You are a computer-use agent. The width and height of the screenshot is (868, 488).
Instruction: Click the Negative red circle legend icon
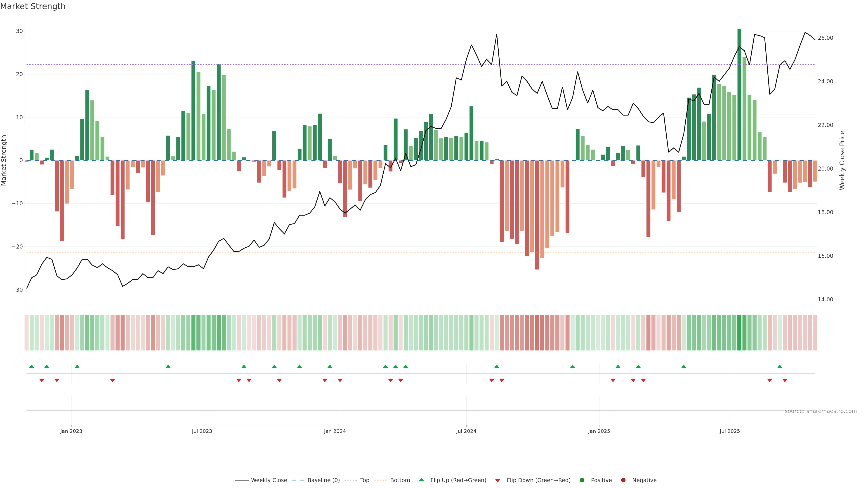(623, 480)
